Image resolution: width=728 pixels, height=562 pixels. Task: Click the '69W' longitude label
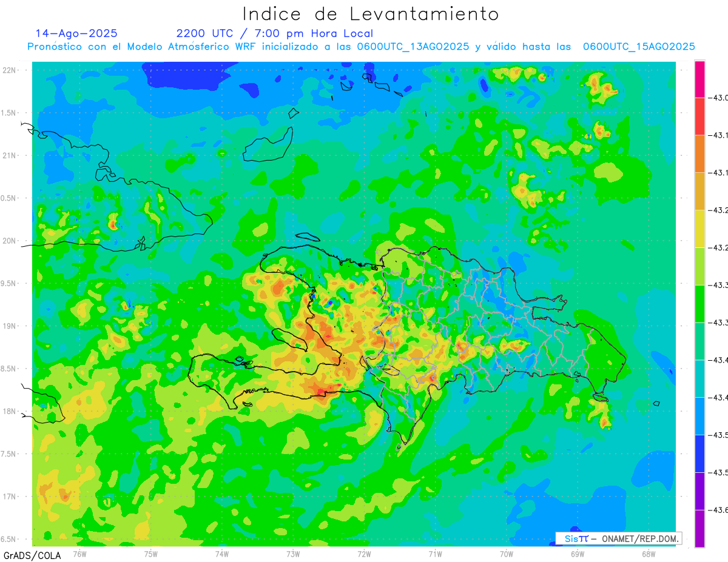pyautogui.click(x=577, y=554)
